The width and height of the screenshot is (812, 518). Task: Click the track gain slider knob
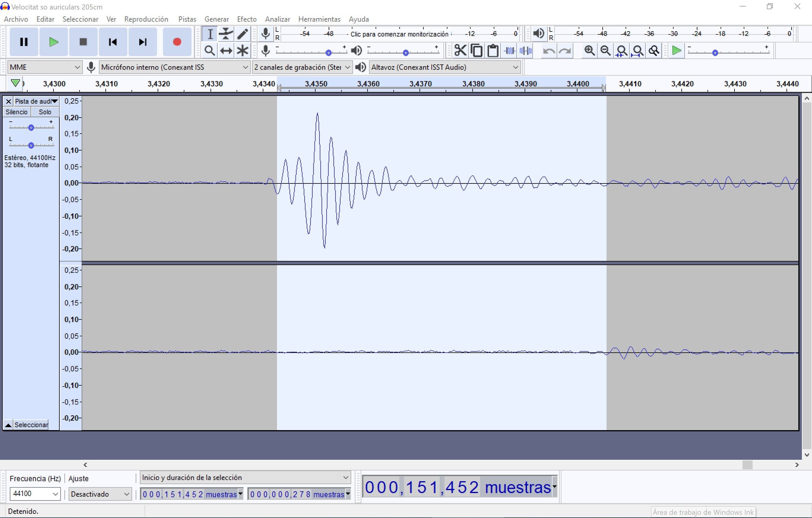[x=31, y=127]
